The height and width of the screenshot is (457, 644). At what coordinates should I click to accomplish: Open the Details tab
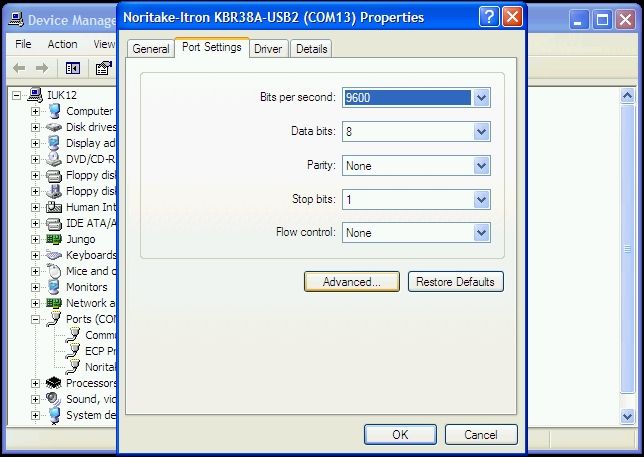pos(311,49)
